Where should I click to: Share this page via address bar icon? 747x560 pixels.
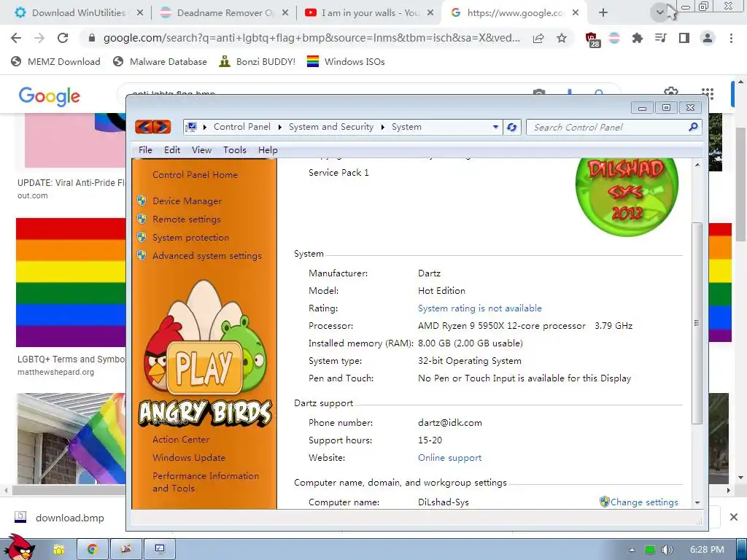coord(538,38)
